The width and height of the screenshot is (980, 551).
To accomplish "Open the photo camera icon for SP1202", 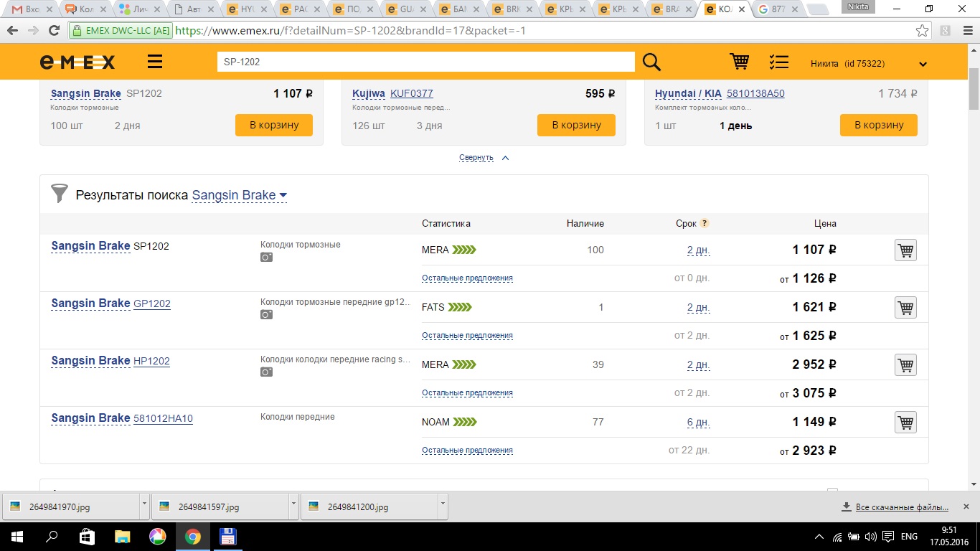I will 266,257.
